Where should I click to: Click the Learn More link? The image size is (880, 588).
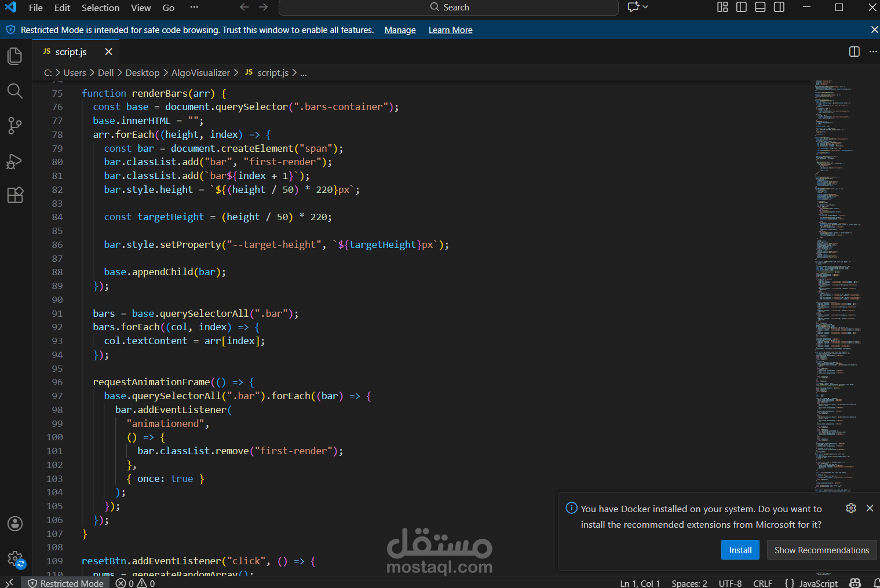coord(451,30)
